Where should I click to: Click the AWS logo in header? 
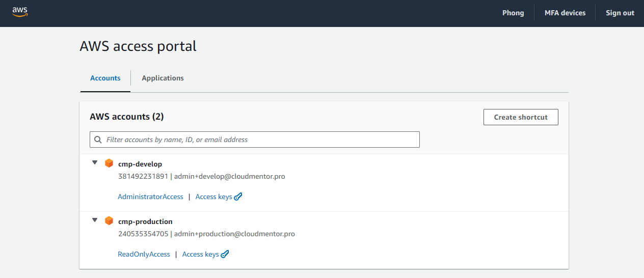click(20, 12)
